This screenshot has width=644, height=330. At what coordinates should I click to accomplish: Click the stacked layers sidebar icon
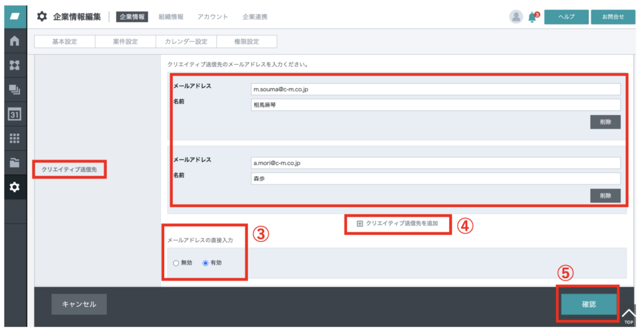(15, 89)
